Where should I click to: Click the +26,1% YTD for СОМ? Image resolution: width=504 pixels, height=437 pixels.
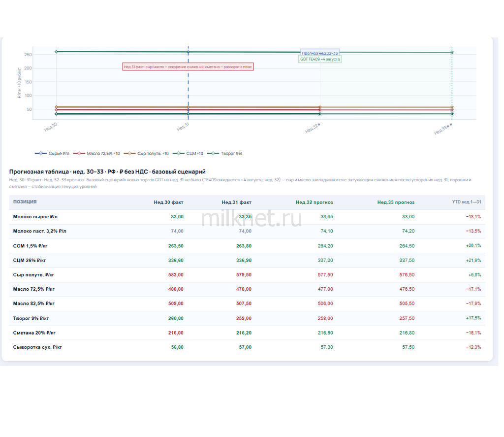[473, 245]
